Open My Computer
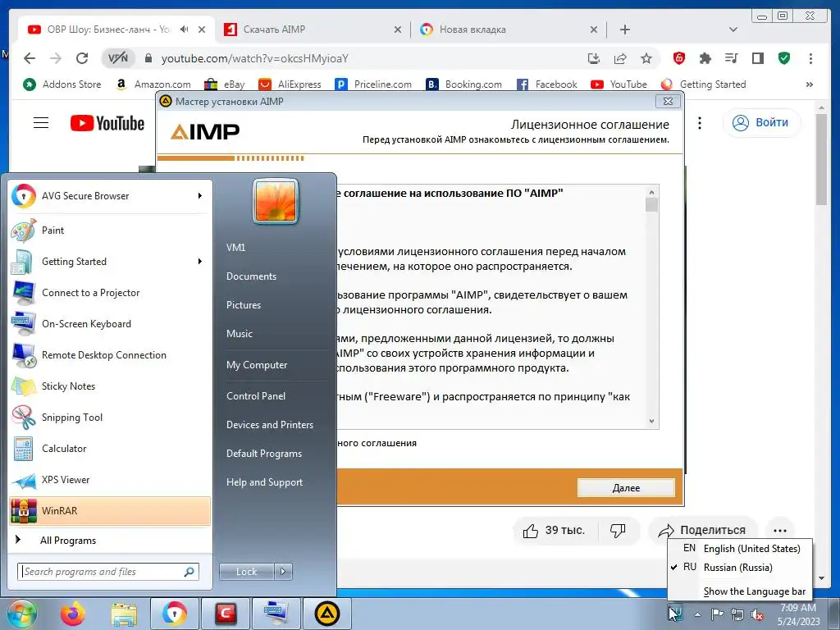The width and height of the screenshot is (840, 630). pos(257,365)
